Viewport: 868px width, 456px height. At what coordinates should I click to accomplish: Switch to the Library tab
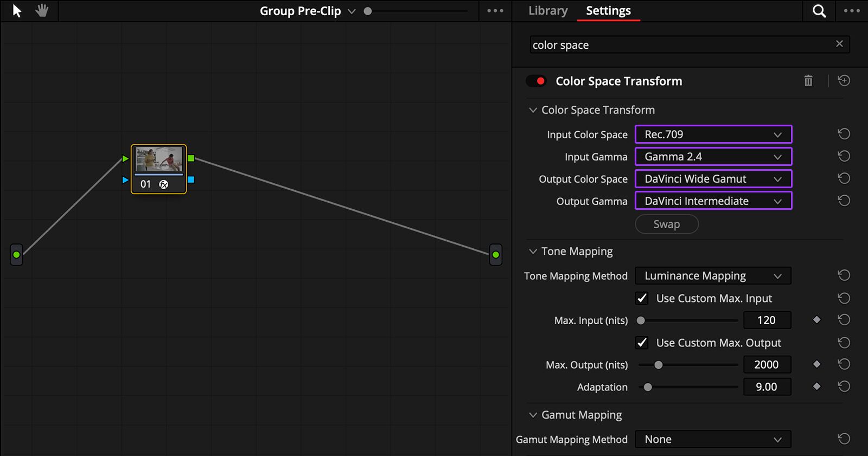coord(548,11)
